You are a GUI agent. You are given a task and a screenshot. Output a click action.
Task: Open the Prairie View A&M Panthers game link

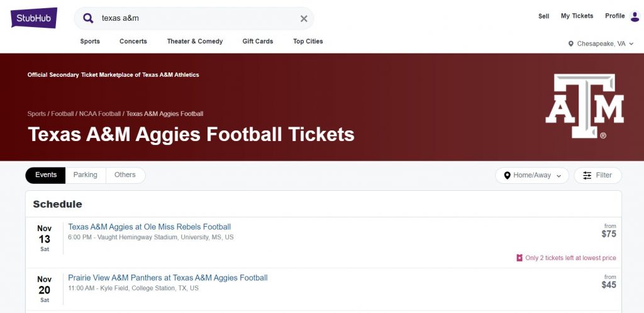pos(167,278)
